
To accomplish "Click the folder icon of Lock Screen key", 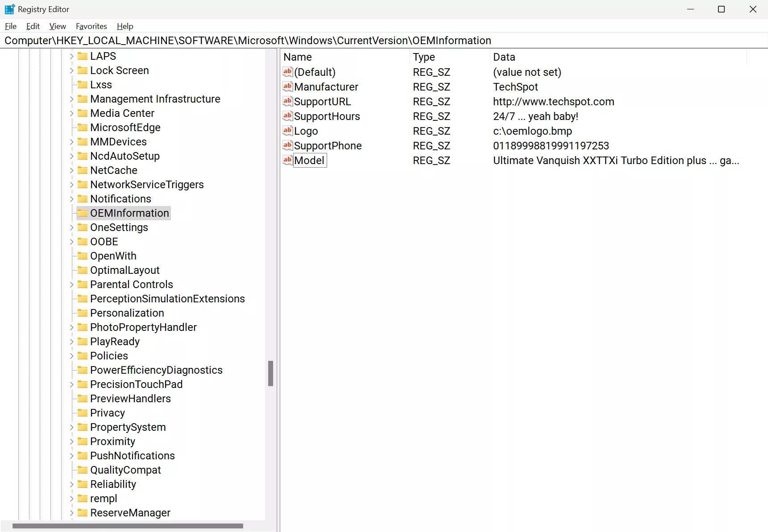I will click(83, 70).
